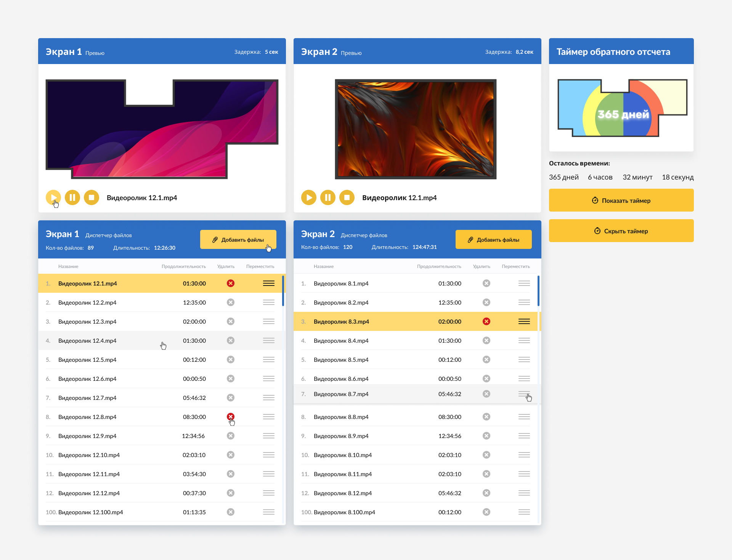Hide the countdown timer

621,231
